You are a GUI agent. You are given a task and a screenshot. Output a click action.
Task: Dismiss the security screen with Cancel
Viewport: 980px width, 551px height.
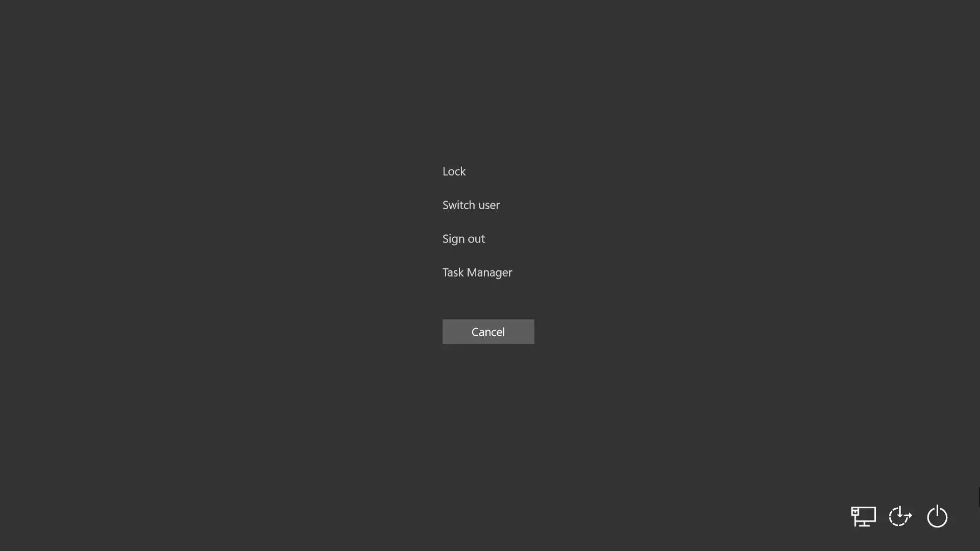tap(488, 332)
